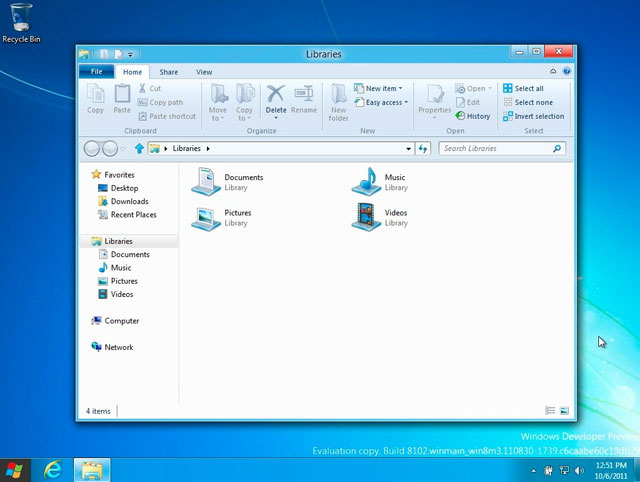The width and height of the screenshot is (640, 482).
Task: Click the Delete X icon
Action: pyautogui.click(x=276, y=94)
